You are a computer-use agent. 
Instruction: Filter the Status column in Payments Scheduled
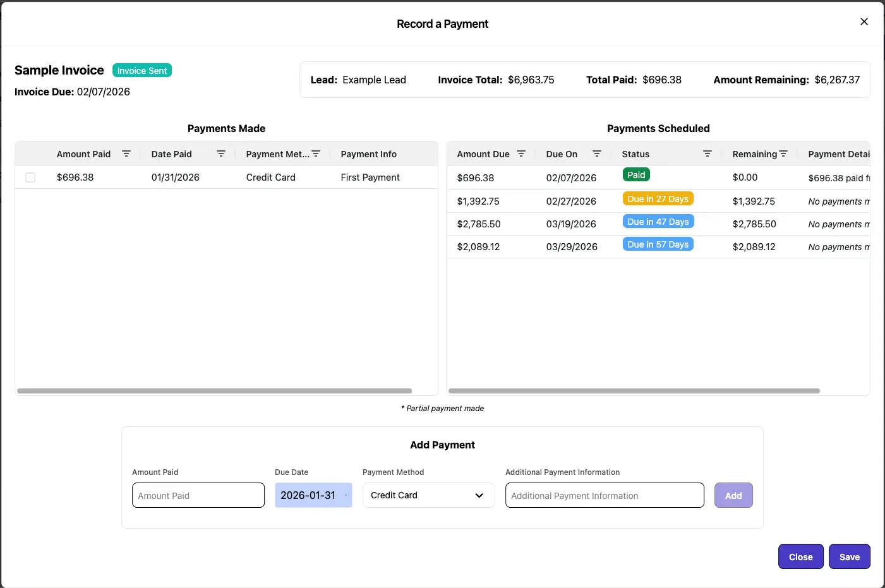(707, 153)
